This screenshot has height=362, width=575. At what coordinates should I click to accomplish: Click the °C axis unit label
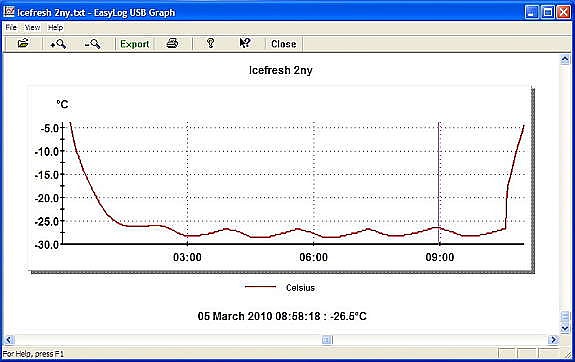point(62,105)
